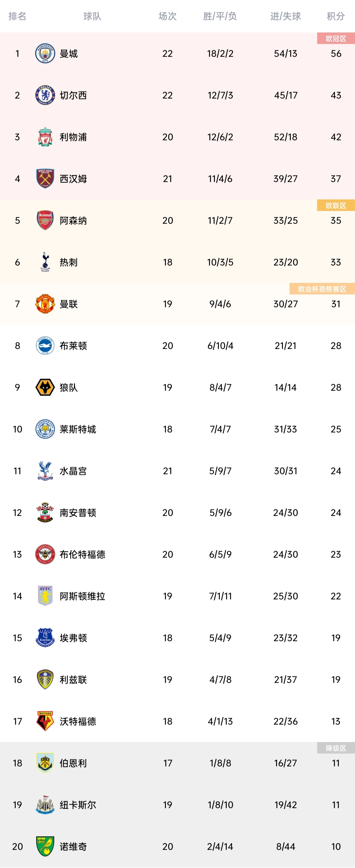Open the 布莱顿 team name link
Viewport: 355px width, 868px height.
[73, 346]
